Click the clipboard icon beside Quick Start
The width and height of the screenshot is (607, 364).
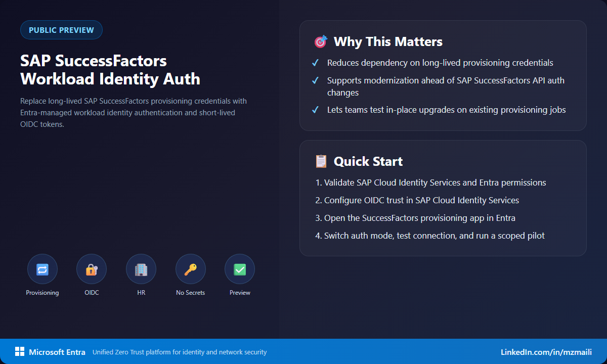pyautogui.click(x=321, y=161)
